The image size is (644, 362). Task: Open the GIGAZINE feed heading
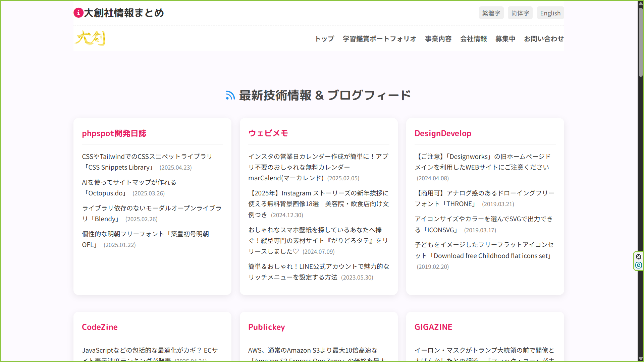(433, 327)
